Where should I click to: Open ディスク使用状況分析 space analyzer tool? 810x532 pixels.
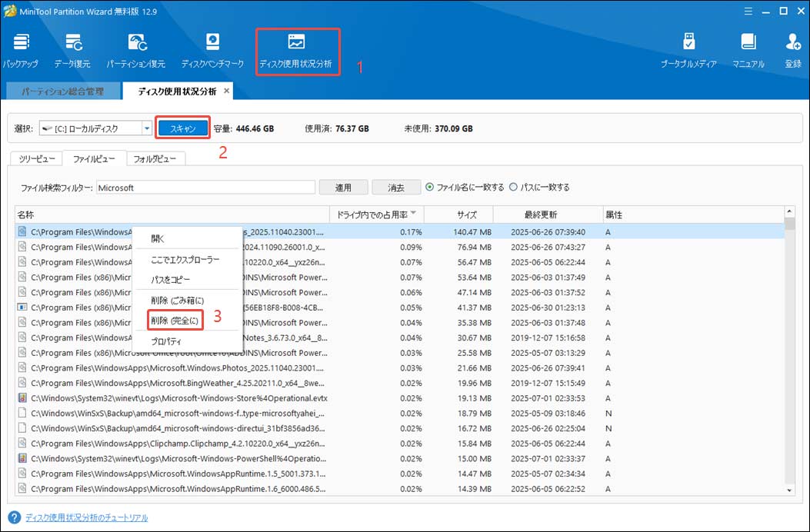click(296, 52)
